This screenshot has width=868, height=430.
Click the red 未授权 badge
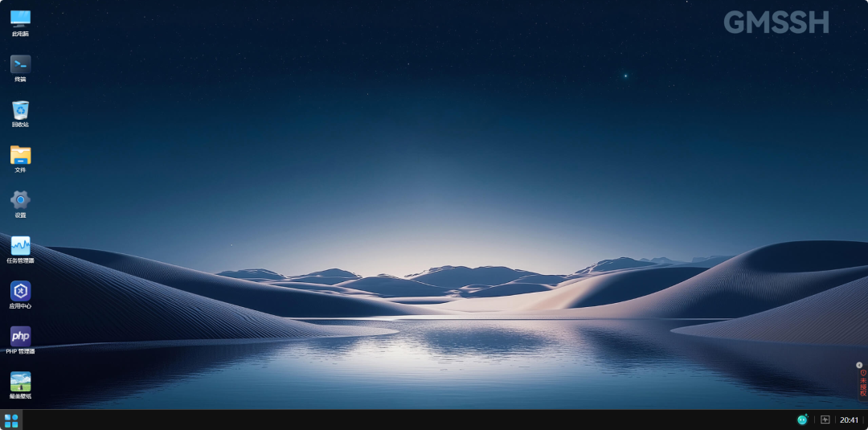(863, 383)
